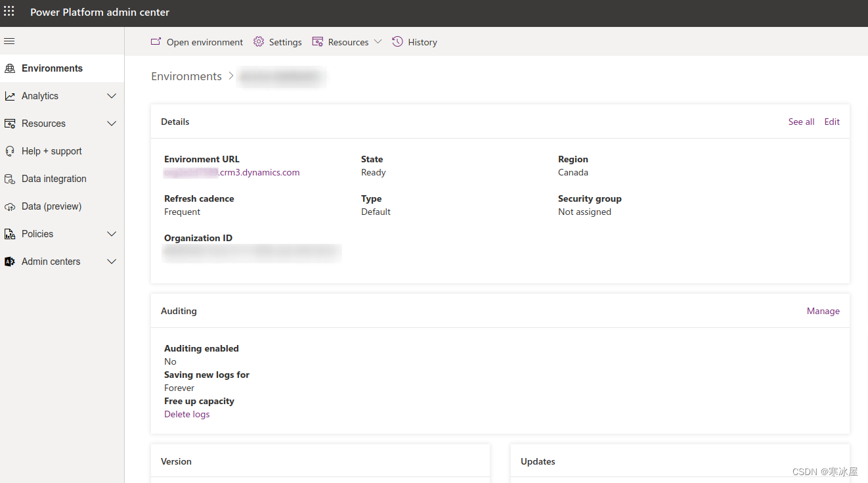Expand the Resources sidebar chevron
Image resolution: width=868 pixels, height=483 pixels.
point(112,124)
